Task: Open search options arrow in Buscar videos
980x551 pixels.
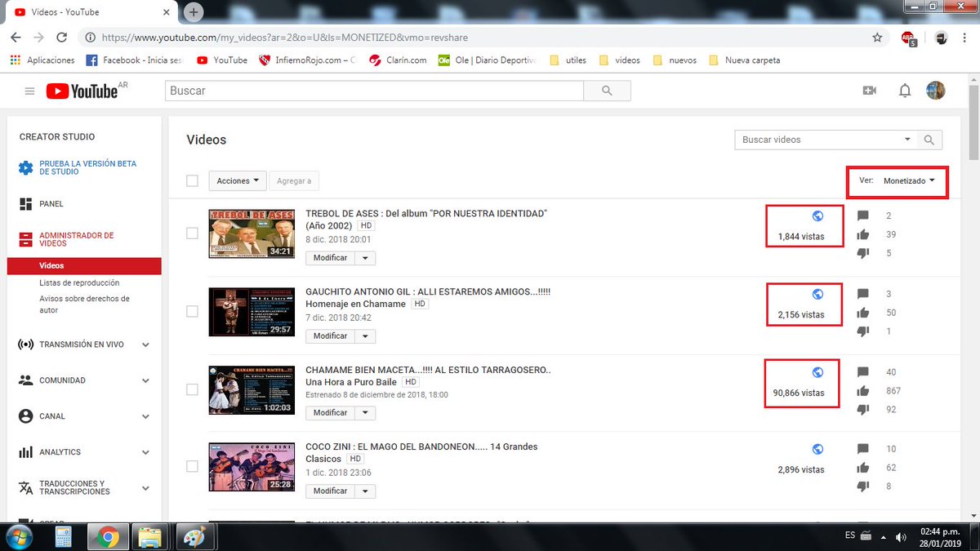Action: (x=907, y=140)
